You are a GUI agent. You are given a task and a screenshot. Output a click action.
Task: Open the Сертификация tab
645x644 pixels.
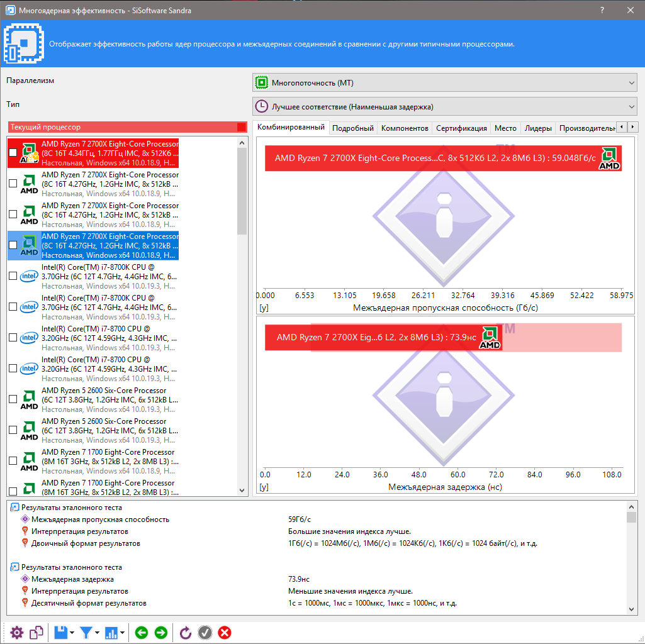point(461,128)
